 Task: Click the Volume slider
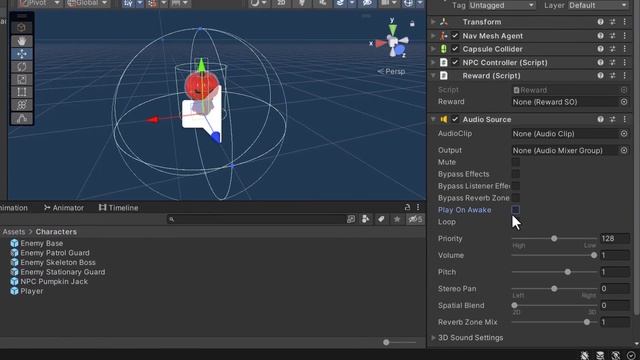(554, 255)
